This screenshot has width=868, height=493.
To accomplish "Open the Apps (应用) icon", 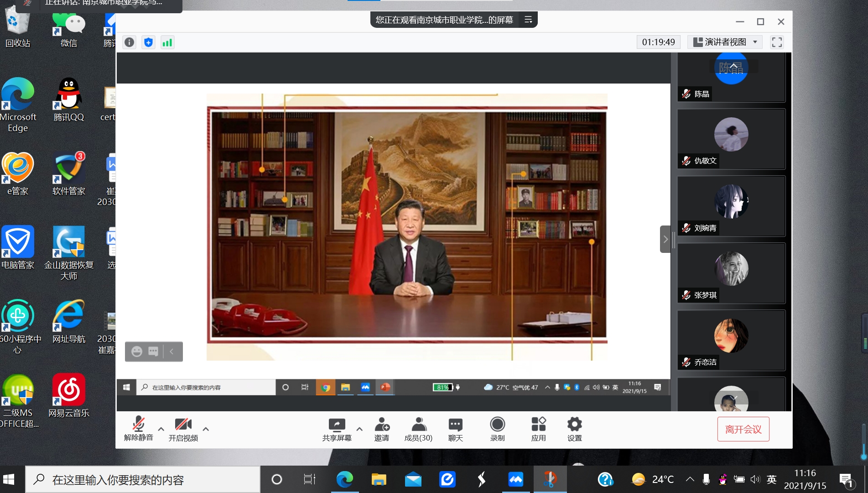I will coord(538,429).
